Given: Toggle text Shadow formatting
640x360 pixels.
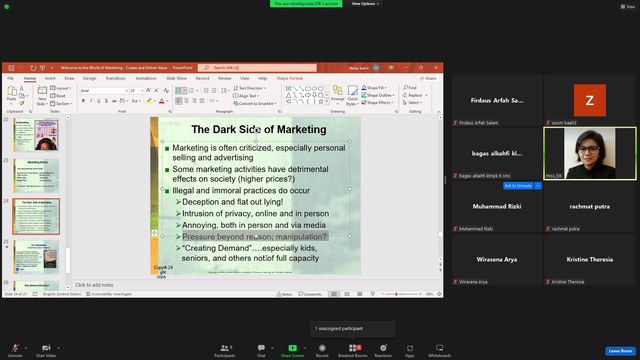Looking at the screenshot, I should 107,101.
